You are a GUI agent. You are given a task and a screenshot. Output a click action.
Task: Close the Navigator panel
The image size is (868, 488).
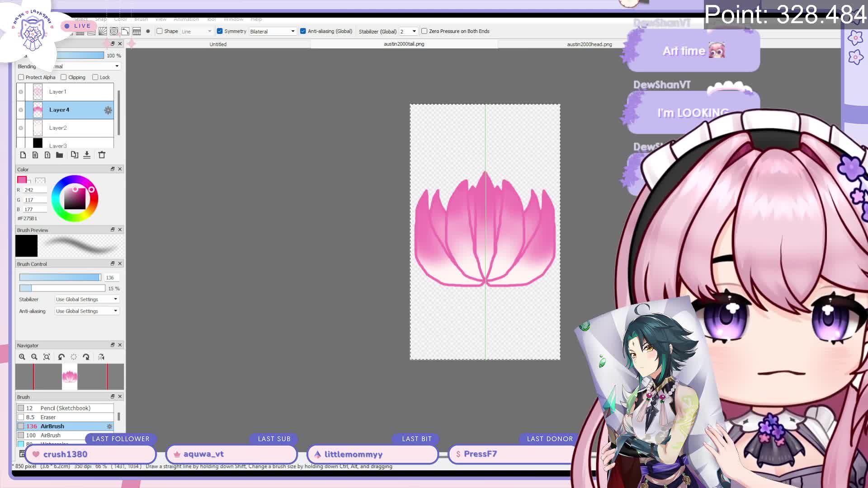click(120, 345)
